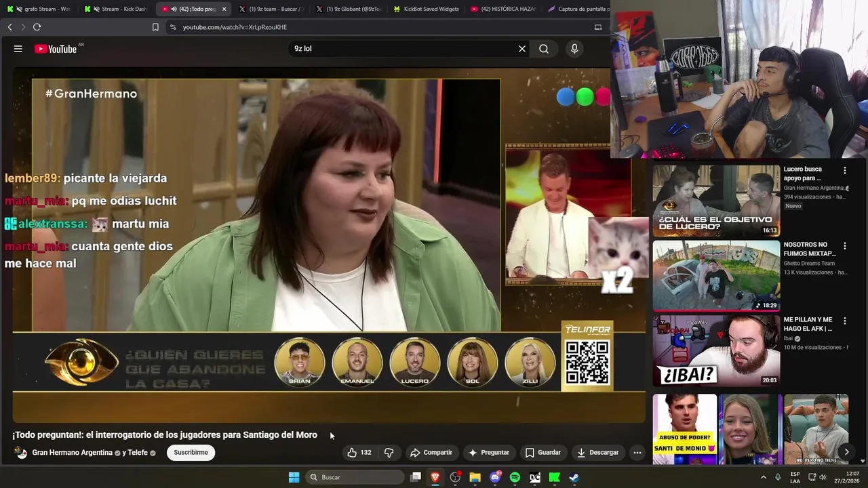Open 'NOSOTROS NO FUIMOS MIXTAP' thumbnail
Image resolution: width=868 pixels, height=488 pixels.
716,276
